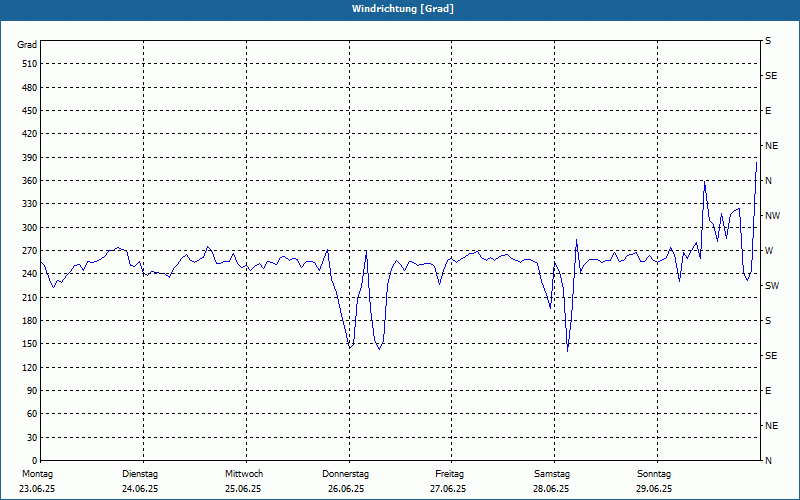Click the wind direction peak at 390 on Sonntag
The width and height of the screenshot is (800, 500).
756,163
